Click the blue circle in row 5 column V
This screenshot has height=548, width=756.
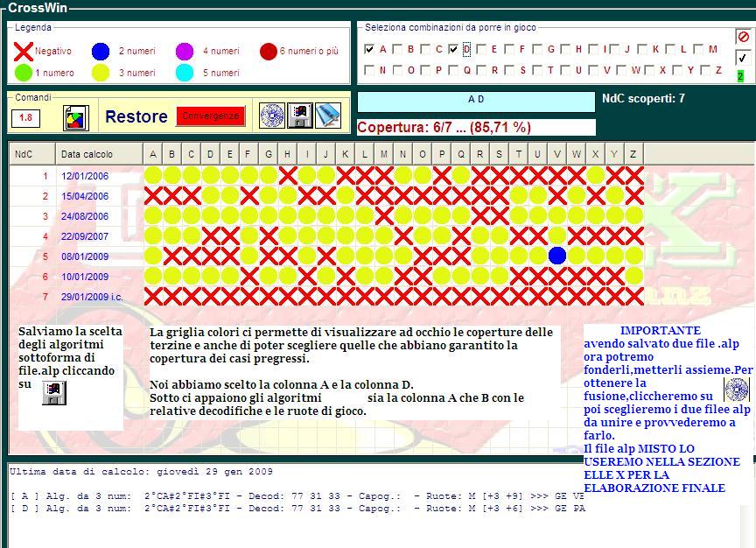557,256
